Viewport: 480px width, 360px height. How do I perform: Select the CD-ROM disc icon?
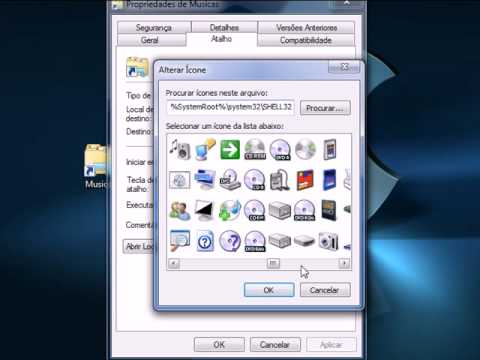click(255, 149)
